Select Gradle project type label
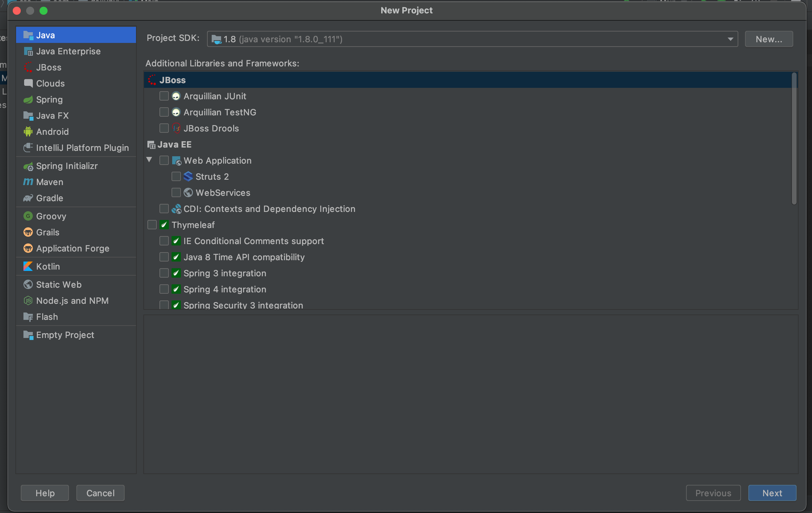Image resolution: width=812 pixels, height=513 pixels. pyautogui.click(x=50, y=198)
